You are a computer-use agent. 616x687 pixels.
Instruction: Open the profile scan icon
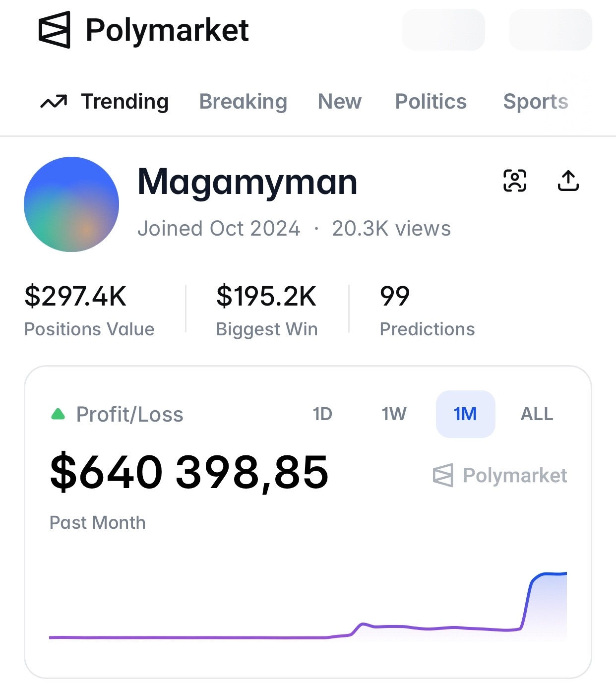coord(515,181)
